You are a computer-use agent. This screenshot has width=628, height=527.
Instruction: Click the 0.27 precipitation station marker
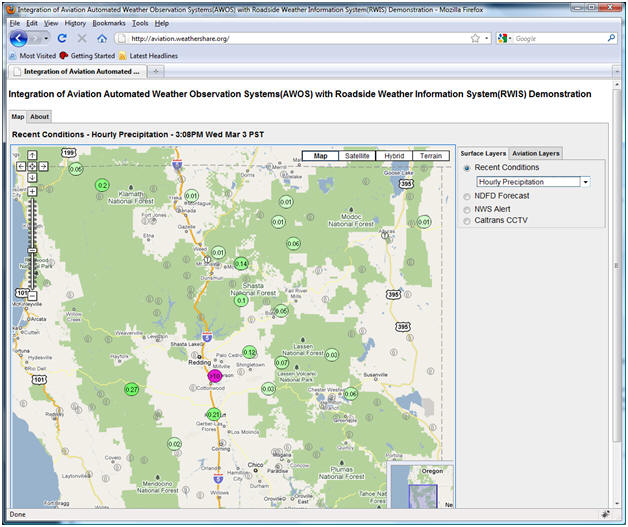(131, 389)
